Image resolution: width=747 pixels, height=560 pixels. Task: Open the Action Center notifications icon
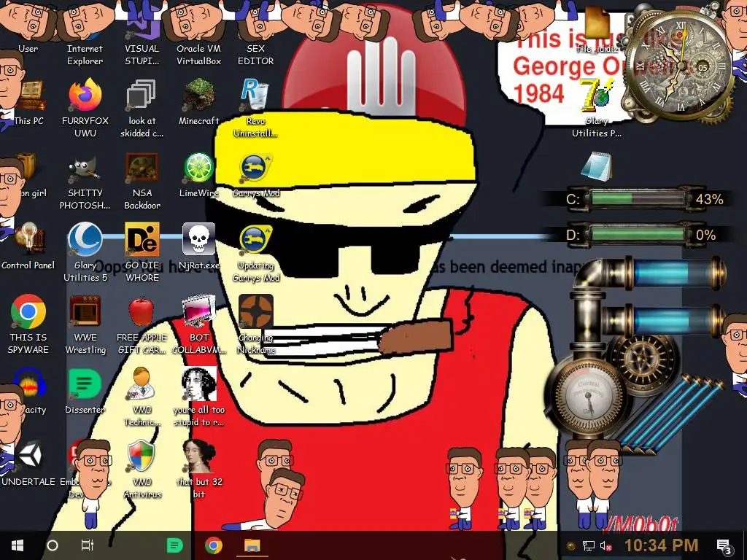724,546
